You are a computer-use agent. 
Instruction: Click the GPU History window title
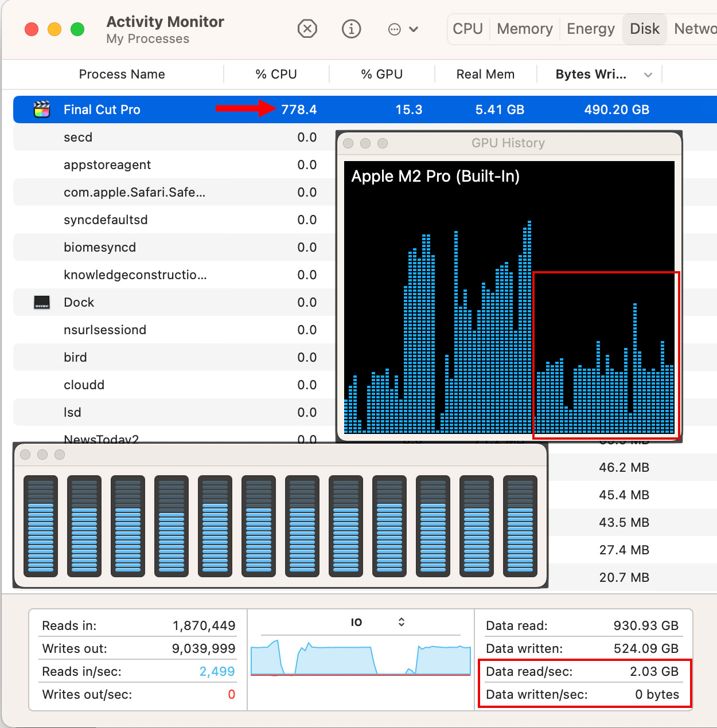click(x=508, y=143)
